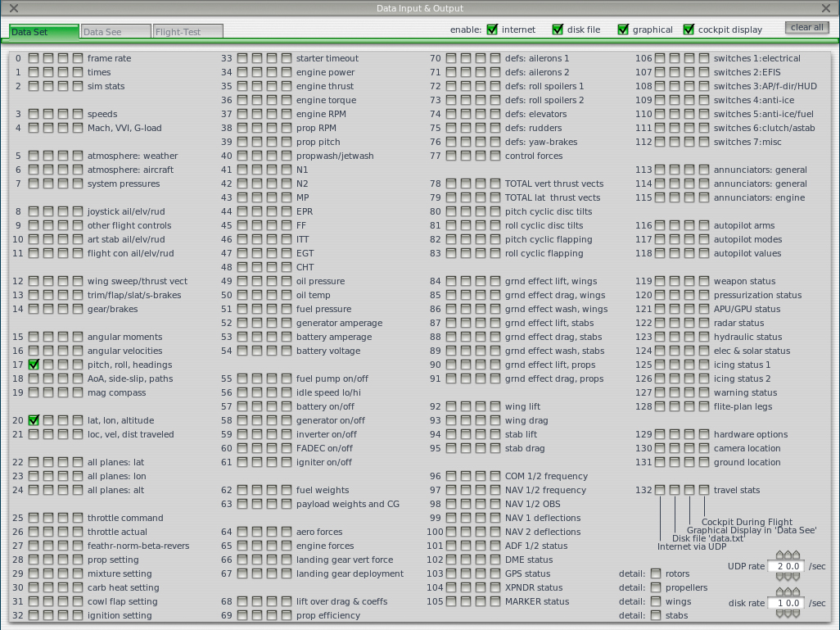Toggle enable disk file checkbox

(x=558, y=29)
